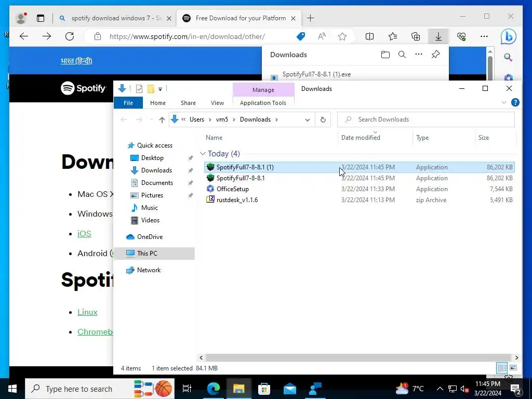Go back in Edge browser
The width and height of the screenshot is (532, 399).
click(x=24, y=36)
